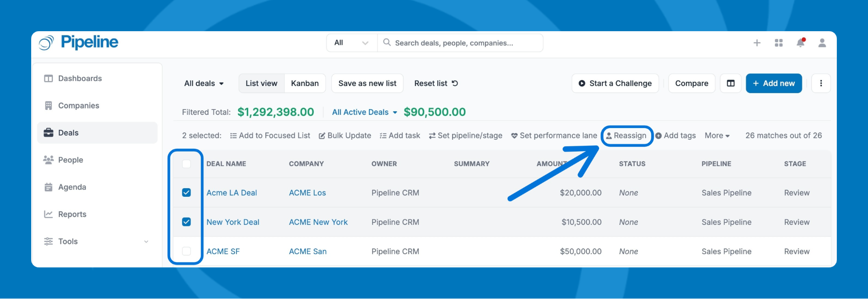Click the Reassign person icon action
The width and height of the screenshot is (868, 299).
(x=627, y=136)
